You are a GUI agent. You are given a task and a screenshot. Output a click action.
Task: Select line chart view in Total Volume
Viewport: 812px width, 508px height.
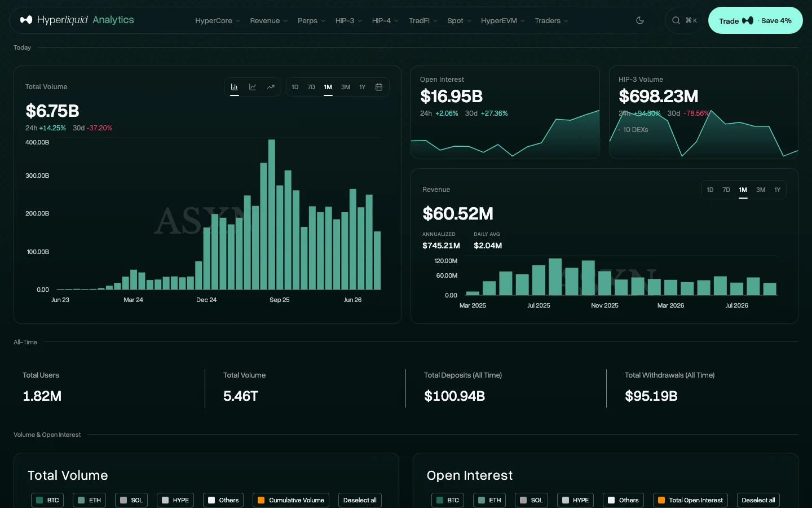pyautogui.click(x=253, y=87)
